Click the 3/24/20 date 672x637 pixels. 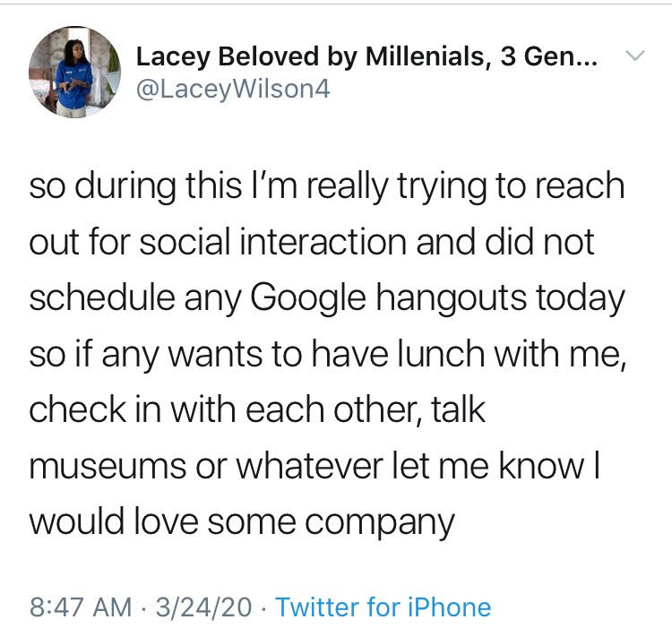(203, 607)
